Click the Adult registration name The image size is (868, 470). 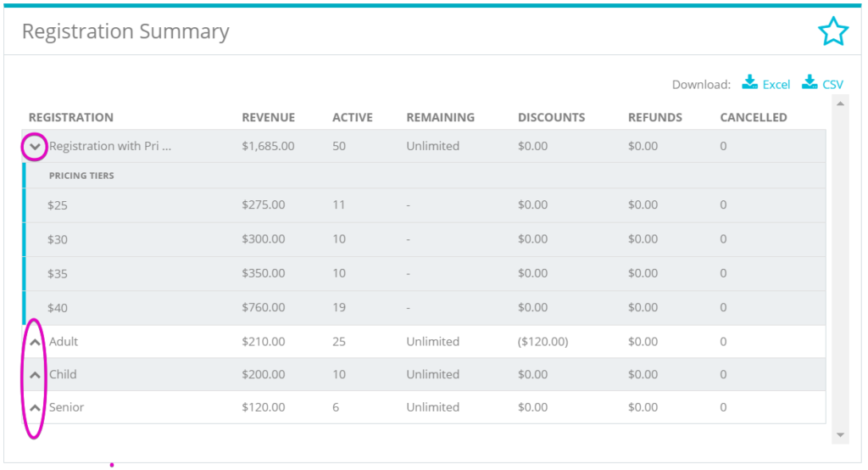(x=64, y=341)
